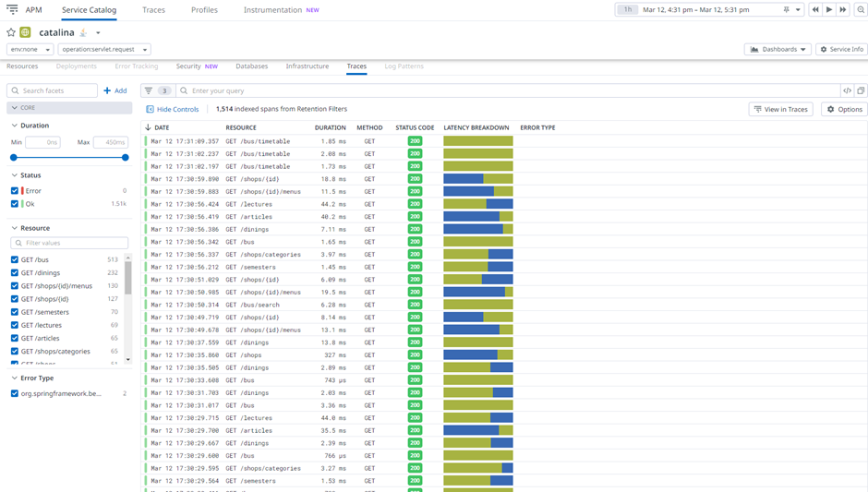Sort by the DURATION column header

(x=330, y=127)
